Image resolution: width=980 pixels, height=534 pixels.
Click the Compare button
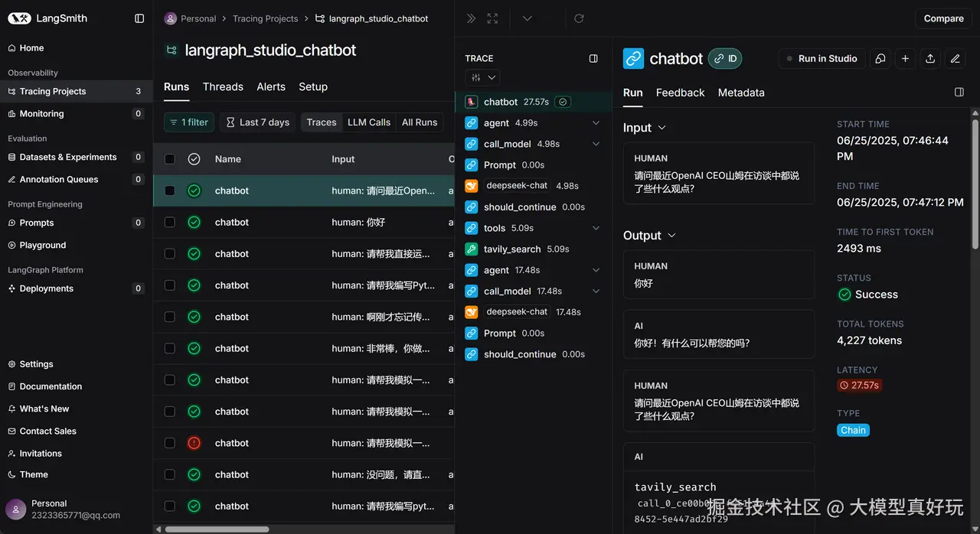[943, 18]
